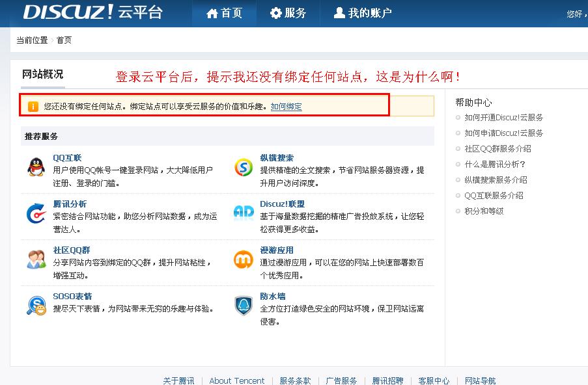Viewport: 588px width, 385px height.
Task: Click the 当前位置 breadcrumb label
Action: click(32, 40)
